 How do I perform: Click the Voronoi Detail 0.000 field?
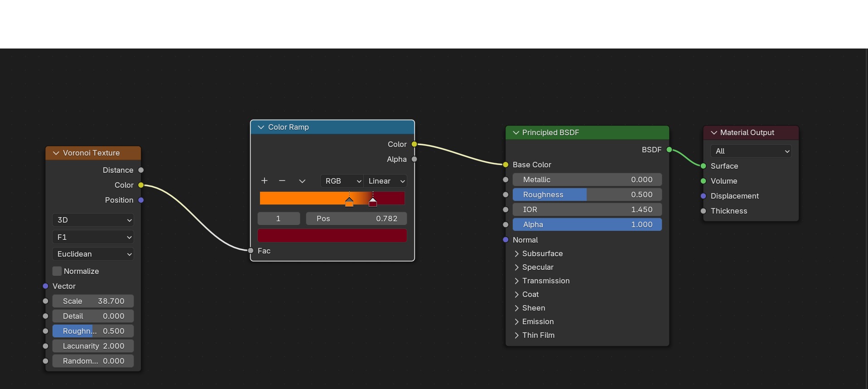(x=93, y=316)
